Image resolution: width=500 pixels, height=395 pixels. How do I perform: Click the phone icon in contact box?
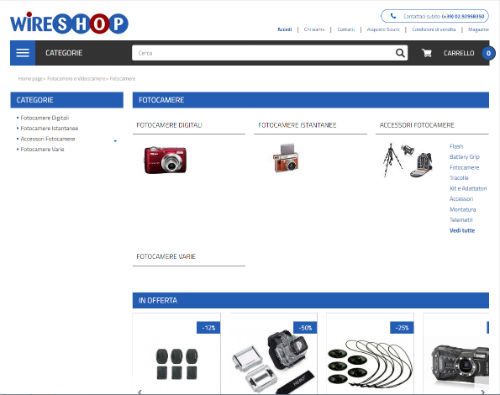pyautogui.click(x=393, y=16)
